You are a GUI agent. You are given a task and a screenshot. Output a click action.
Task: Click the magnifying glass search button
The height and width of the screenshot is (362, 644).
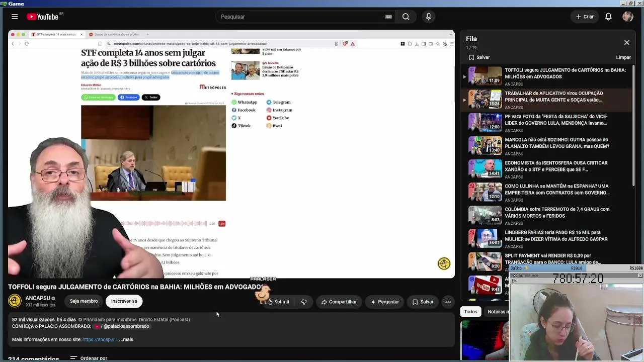coord(406,17)
